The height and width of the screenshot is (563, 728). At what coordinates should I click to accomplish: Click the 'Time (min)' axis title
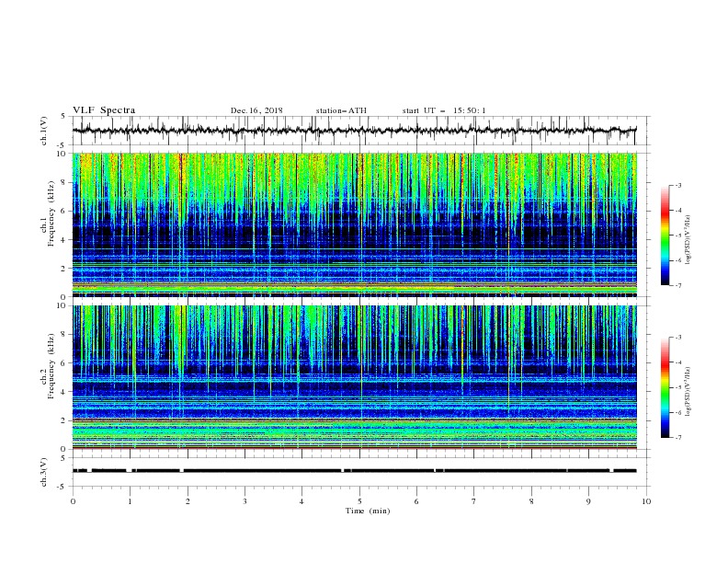click(x=368, y=511)
